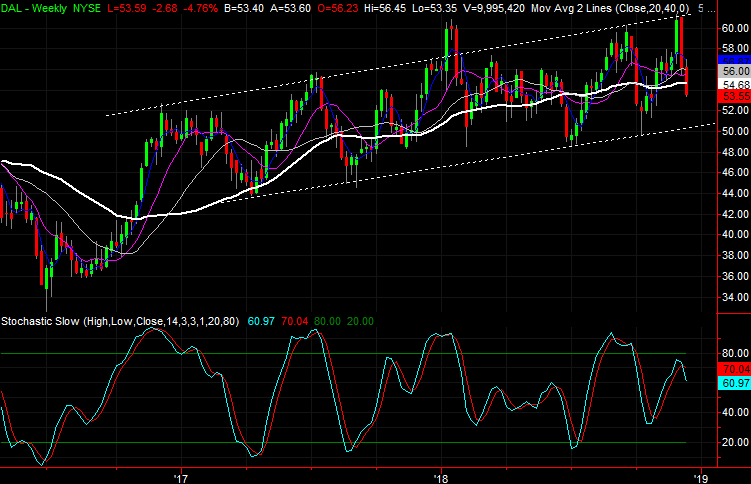Click the 34.00 price axis label
751x484 pixels.
(x=734, y=297)
